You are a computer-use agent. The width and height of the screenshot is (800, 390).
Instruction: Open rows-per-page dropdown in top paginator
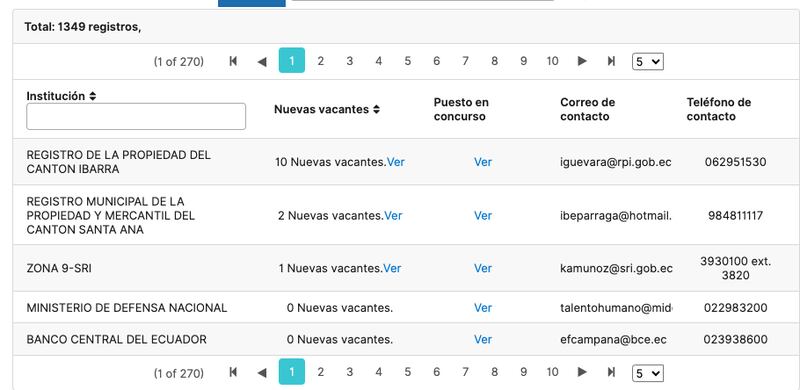click(647, 62)
